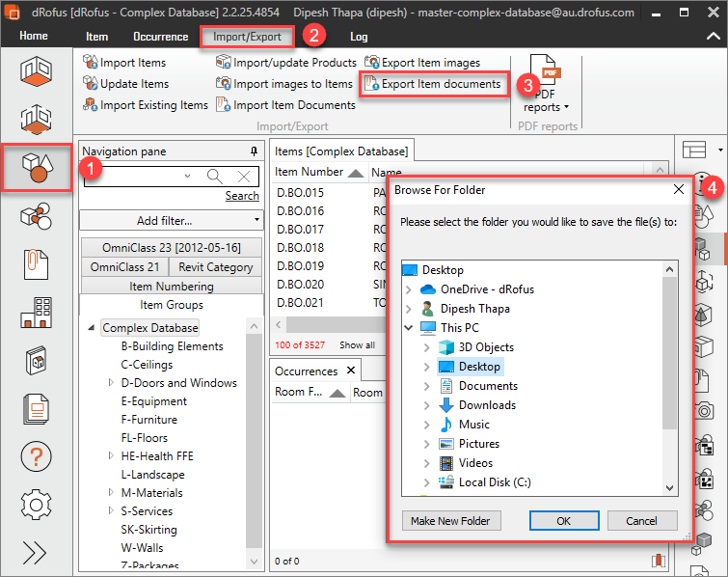
Task: Click the Show all link under Items
Action: pos(357,345)
